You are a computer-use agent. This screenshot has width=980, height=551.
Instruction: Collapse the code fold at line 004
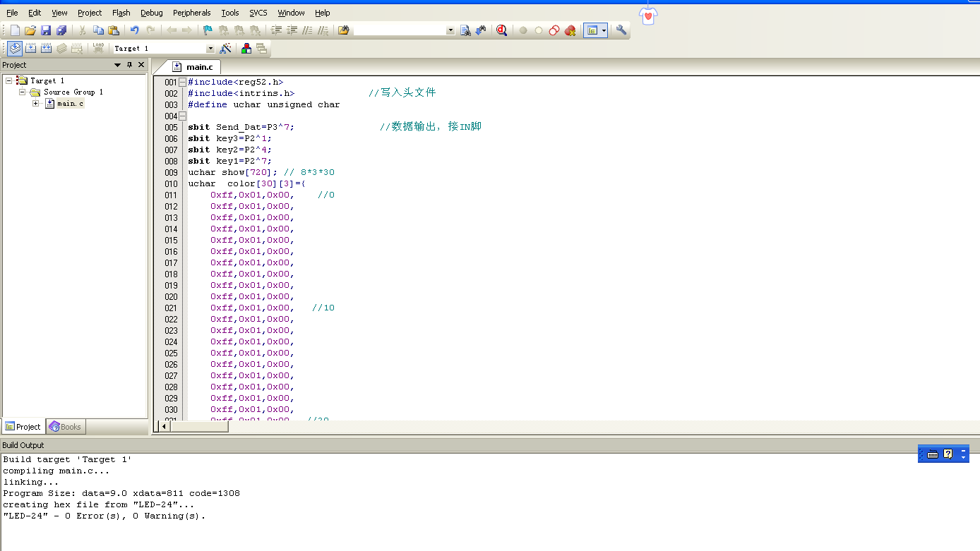tap(182, 116)
